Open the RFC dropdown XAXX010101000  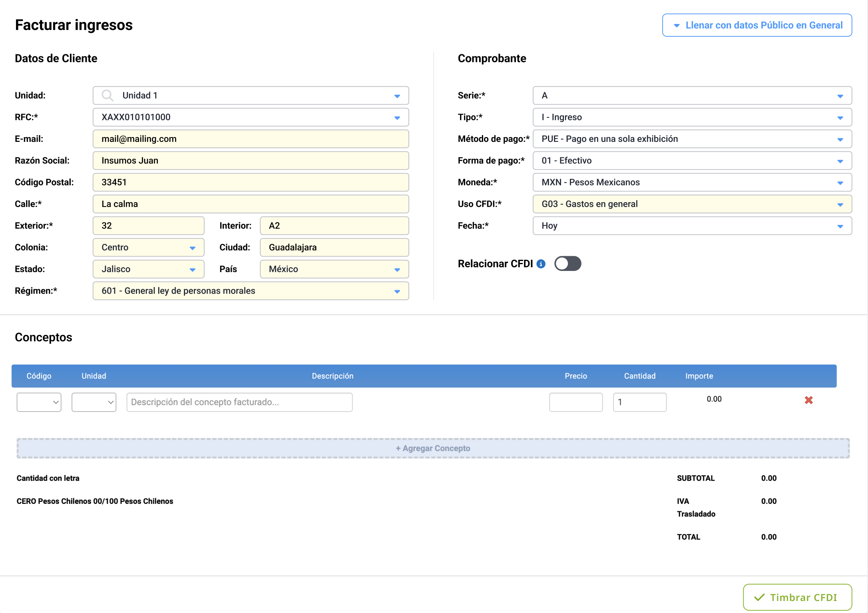click(251, 117)
